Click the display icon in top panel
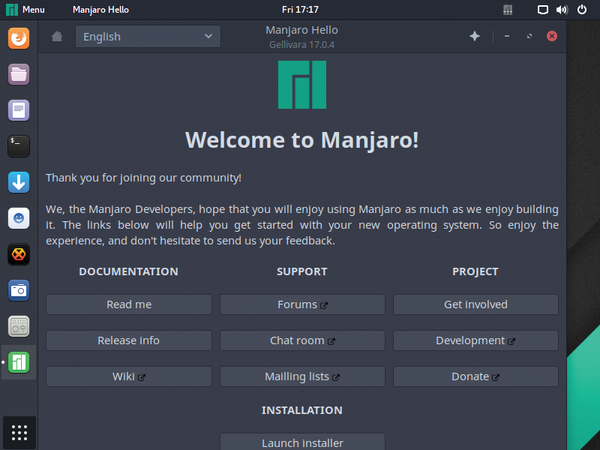 pos(543,10)
